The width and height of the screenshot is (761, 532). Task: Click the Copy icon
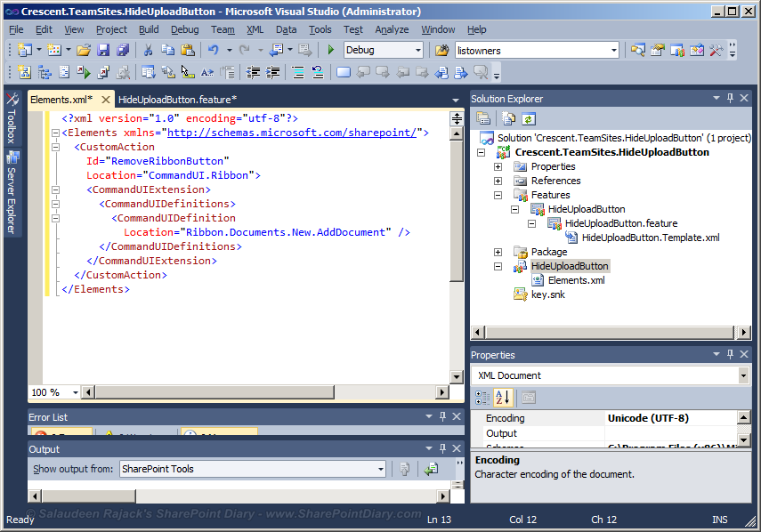click(x=168, y=50)
